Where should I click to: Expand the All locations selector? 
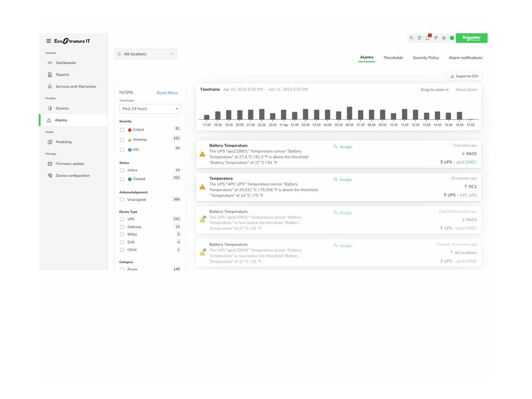145,54
